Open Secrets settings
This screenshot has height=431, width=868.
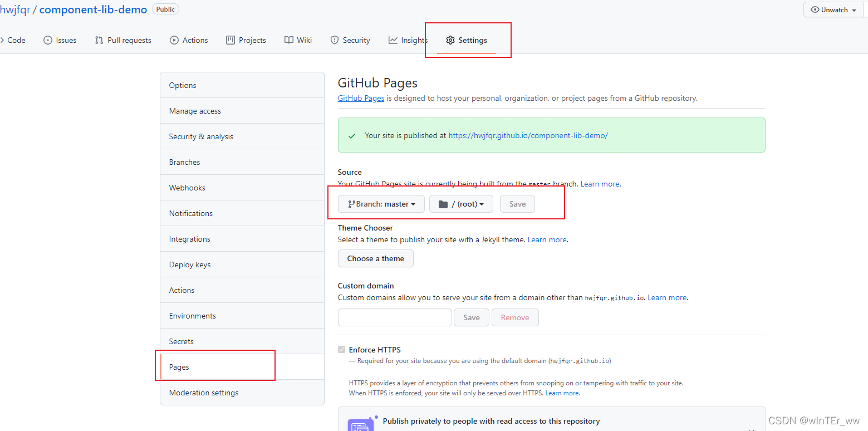[x=242, y=341]
